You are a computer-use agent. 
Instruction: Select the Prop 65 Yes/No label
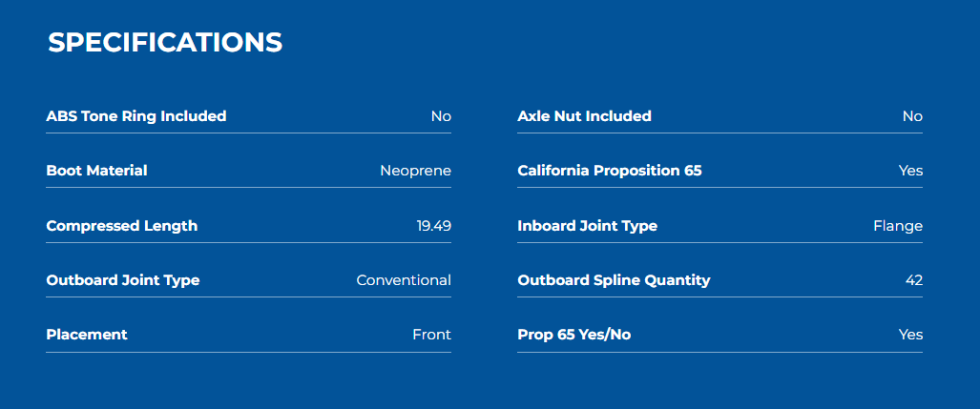pos(574,335)
